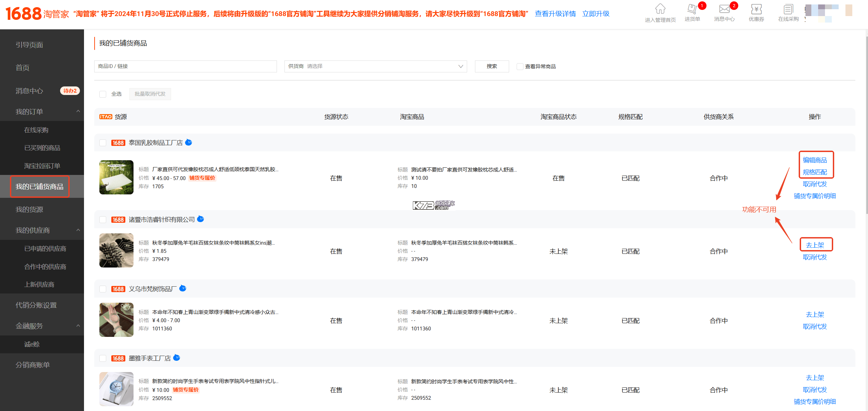Click 1688 badge before 泰国乳胶制品工厂店
868x411 pixels.
pos(118,143)
